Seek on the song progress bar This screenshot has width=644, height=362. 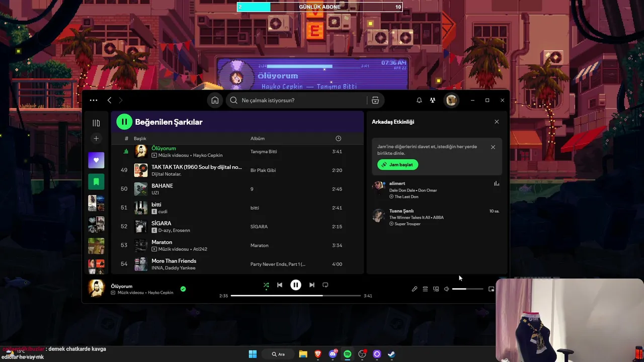click(x=296, y=296)
